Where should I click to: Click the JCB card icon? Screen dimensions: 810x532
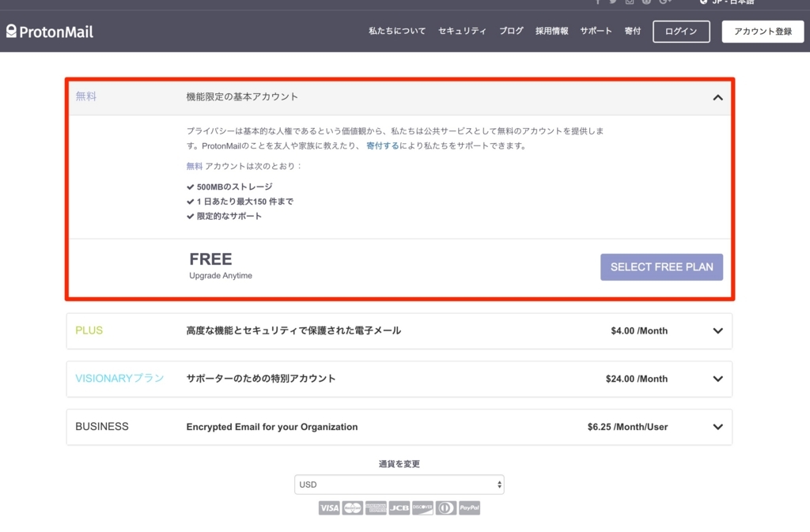pos(399,507)
